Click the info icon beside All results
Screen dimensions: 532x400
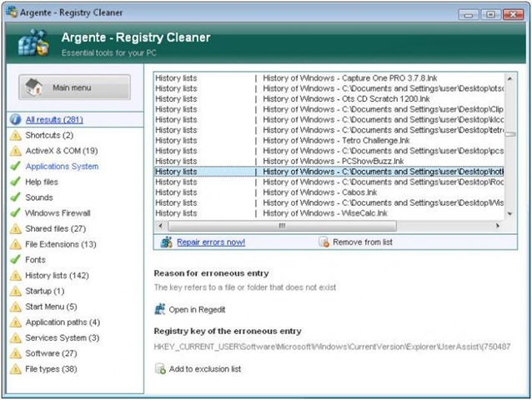click(16, 120)
